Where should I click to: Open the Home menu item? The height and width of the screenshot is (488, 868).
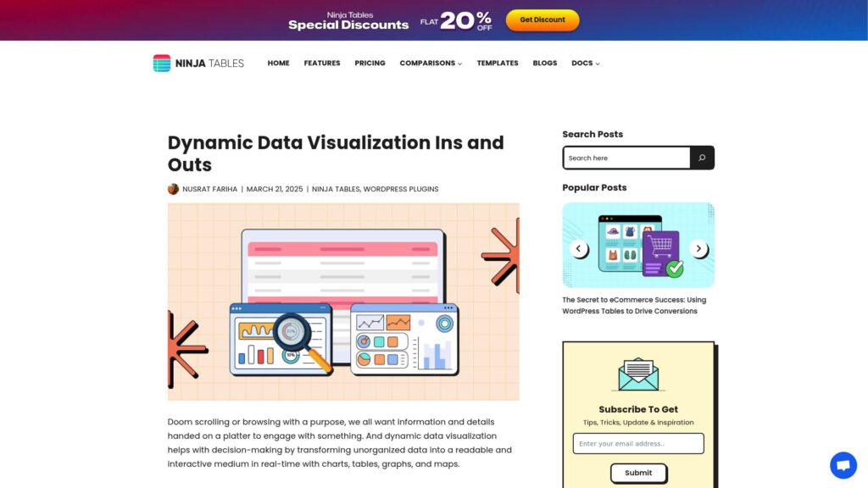pyautogui.click(x=278, y=63)
